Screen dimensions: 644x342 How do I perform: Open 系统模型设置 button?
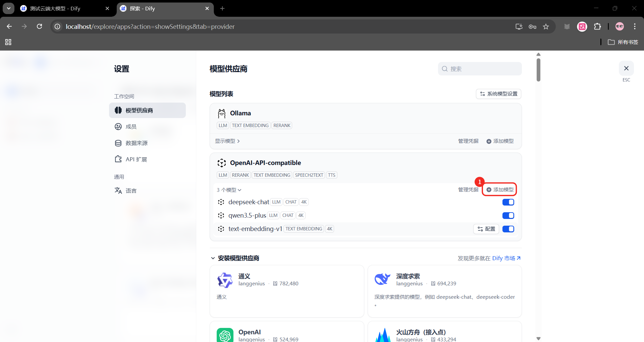point(498,94)
